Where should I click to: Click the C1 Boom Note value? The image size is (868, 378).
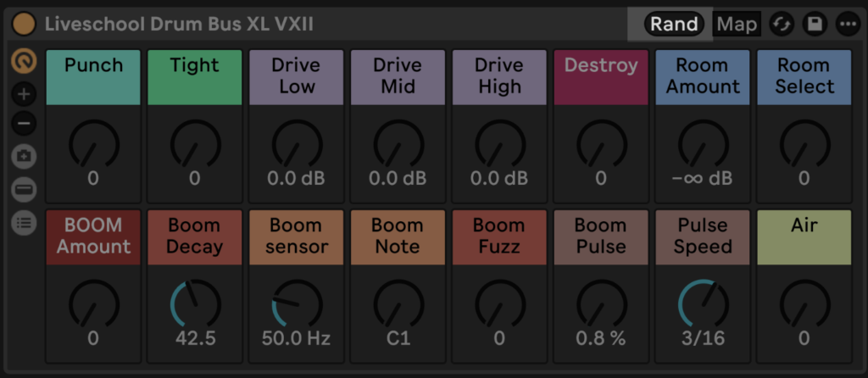tap(398, 339)
